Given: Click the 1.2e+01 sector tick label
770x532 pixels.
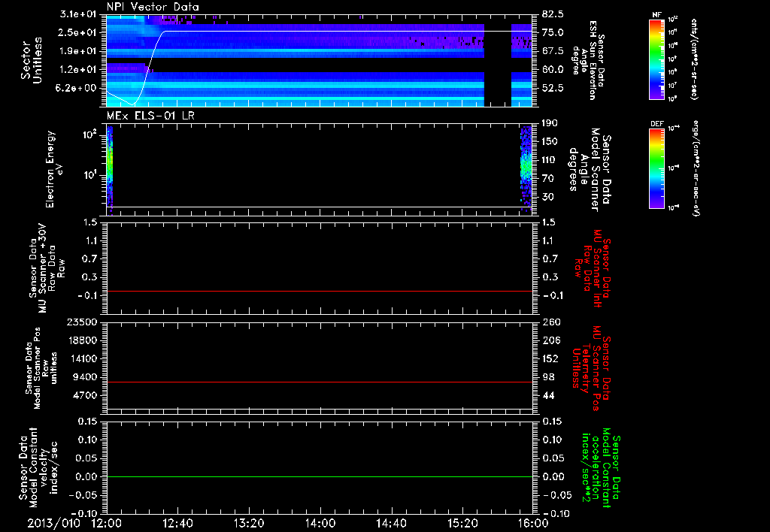Looking at the screenshot, I should pos(78,70).
